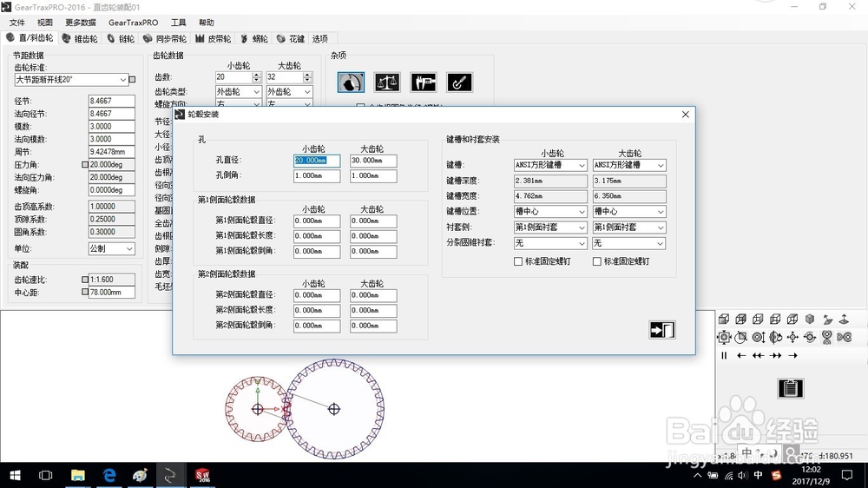Image resolution: width=868 pixels, height=488 pixels.
Task: Click the exit arrow button in 轮毂安装 dialog
Action: pos(662,330)
